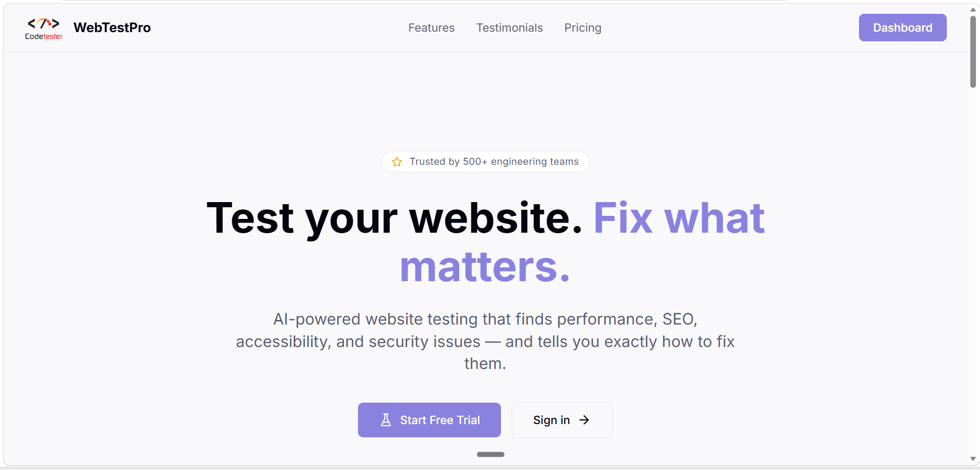
Task: Click the WebTestPro brand name
Action: click(112, 28)
